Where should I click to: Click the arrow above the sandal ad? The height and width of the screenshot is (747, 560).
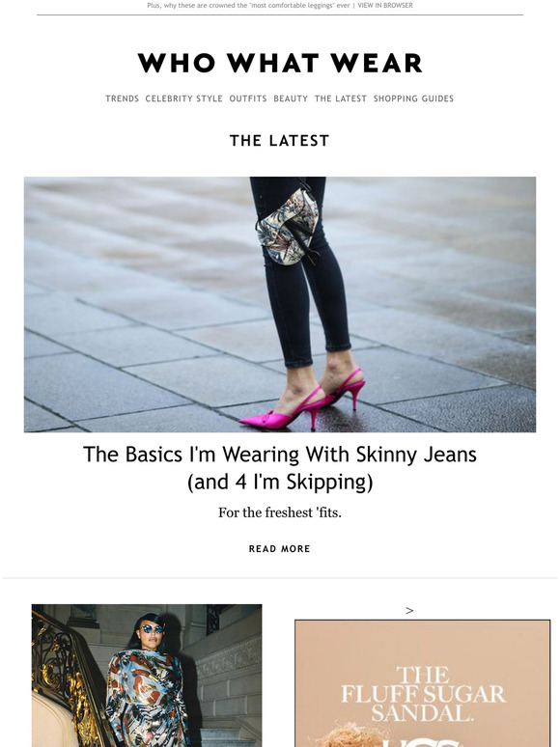click(409, 610)
